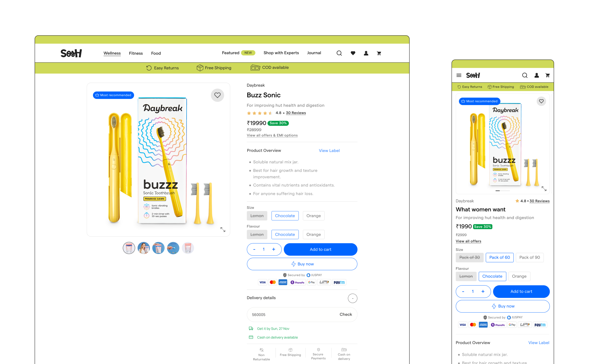
Task: Increase desktop quantity with plus button
Action: coord(273,249)
